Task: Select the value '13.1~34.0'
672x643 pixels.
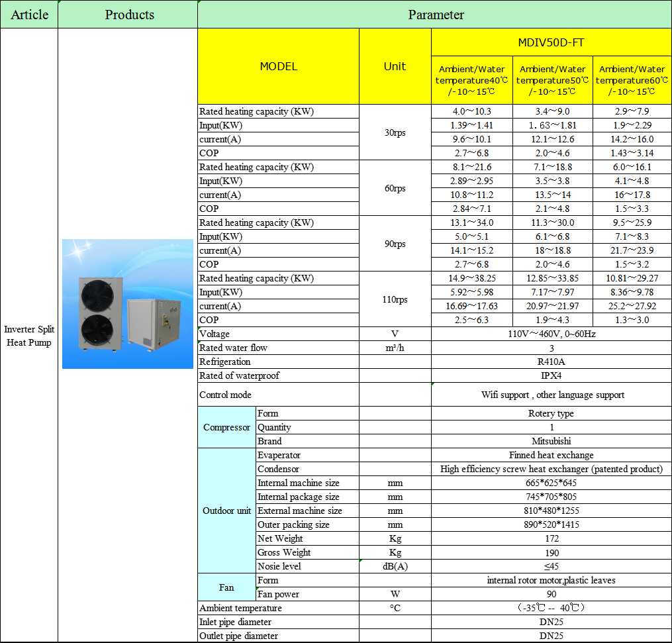Action: tap(472, 223)
